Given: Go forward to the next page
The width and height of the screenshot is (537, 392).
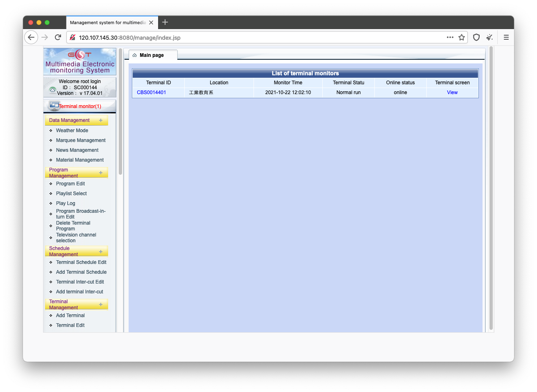Looking at the screenshot, I should [45, 37].
